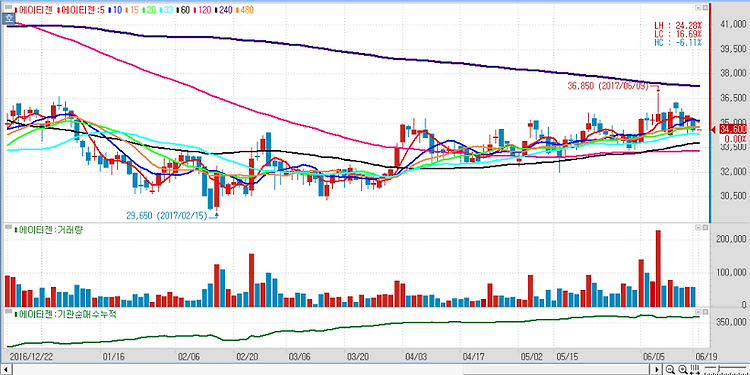
Task: Click the 36,500 price axis label
Action: (x=732, y=98)
